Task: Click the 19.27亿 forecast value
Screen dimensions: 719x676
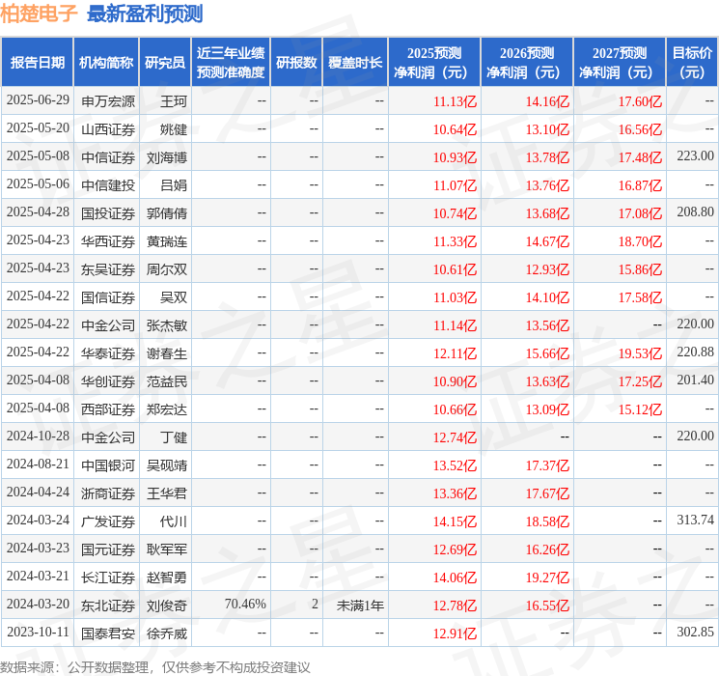Action: [548, 577]
